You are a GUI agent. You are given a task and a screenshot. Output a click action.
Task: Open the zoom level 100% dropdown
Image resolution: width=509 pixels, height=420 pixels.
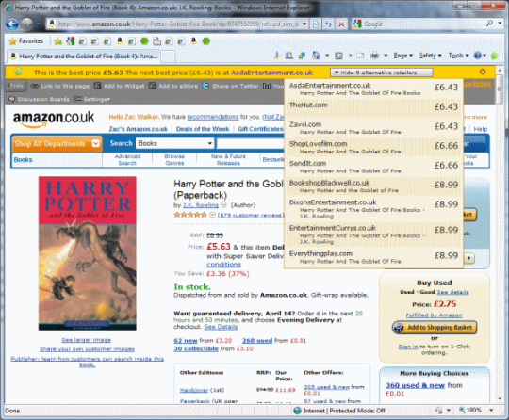tap(491, 411)
